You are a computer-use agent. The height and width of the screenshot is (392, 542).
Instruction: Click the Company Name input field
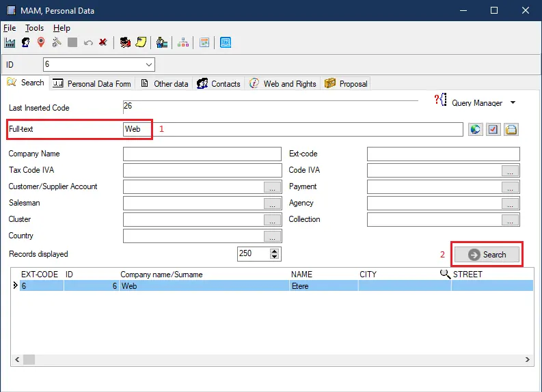(202, 154)
